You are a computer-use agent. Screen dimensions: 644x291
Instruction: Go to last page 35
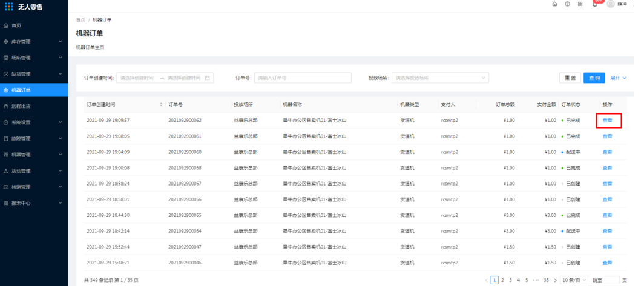546,280
